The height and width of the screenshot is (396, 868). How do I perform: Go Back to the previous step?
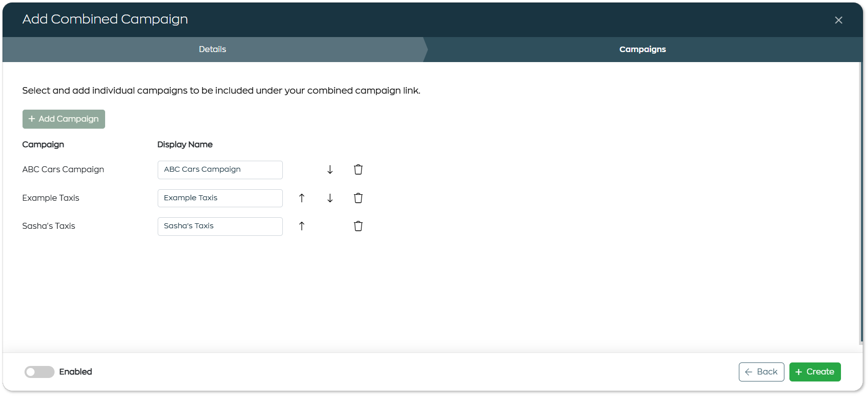click(761, 372)
